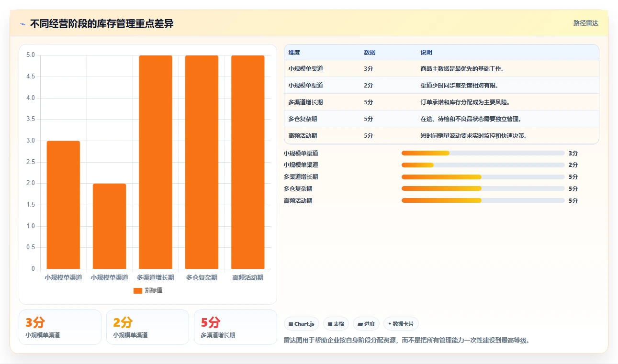Image resolution: width=618 pixels, height=364 pixels.
Task: Click the 表格 chip
Action: pos(336,324)
